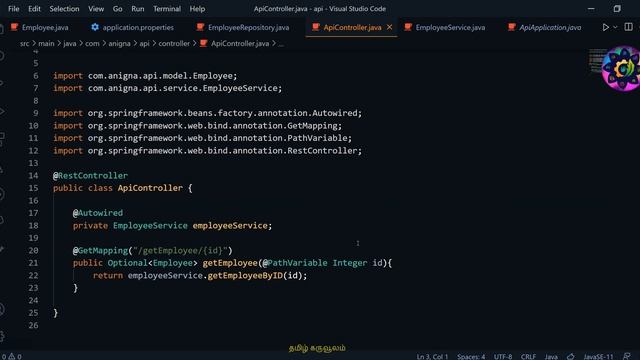Open the status bar icon left of JavaSE-11
The height and width of the screenshot is (360, 640).
(571, 356)
